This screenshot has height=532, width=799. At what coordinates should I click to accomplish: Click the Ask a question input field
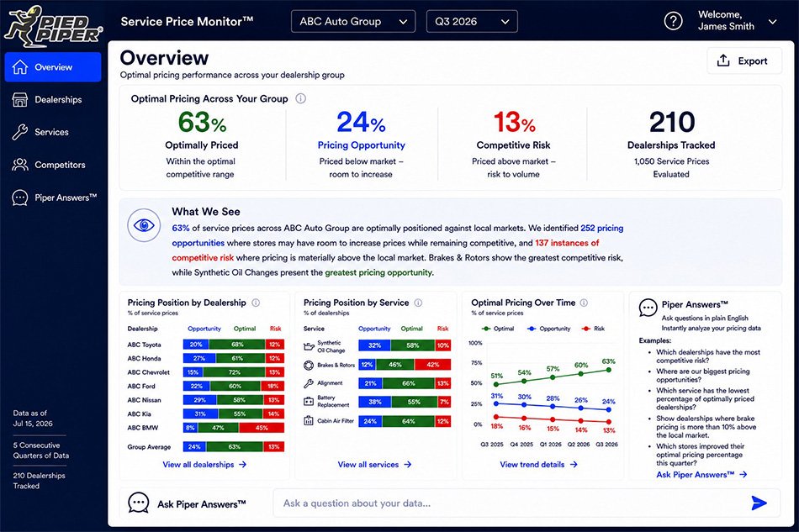point(526,503)
